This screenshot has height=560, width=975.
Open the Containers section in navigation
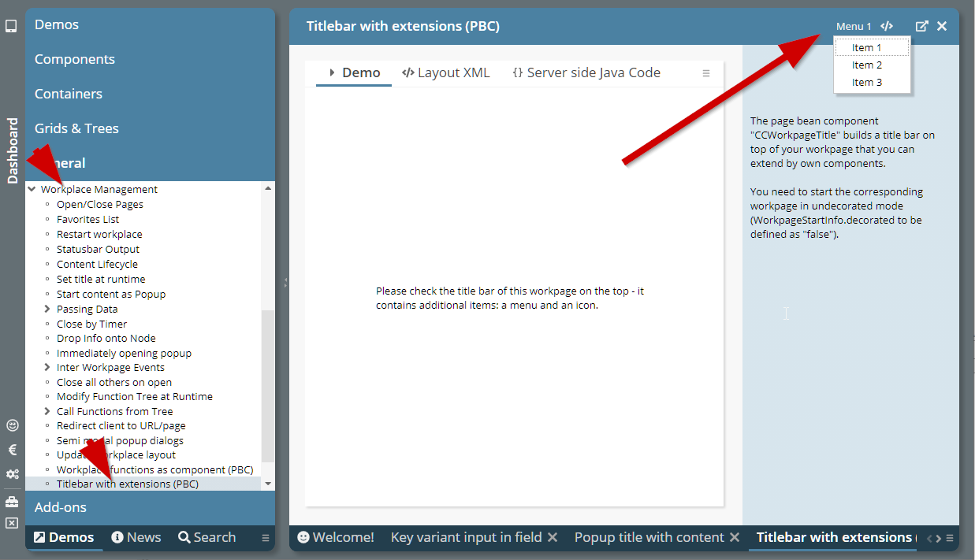pyautogui.click(x=69, y=94)
